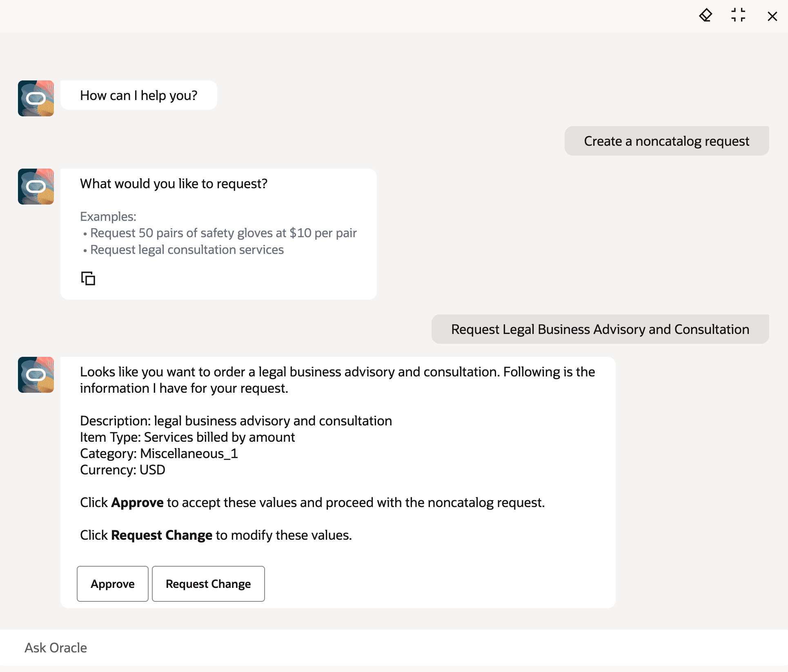Collapse the chat window with the shrink icon
This screenshot has width=788, height=672.
738,16
